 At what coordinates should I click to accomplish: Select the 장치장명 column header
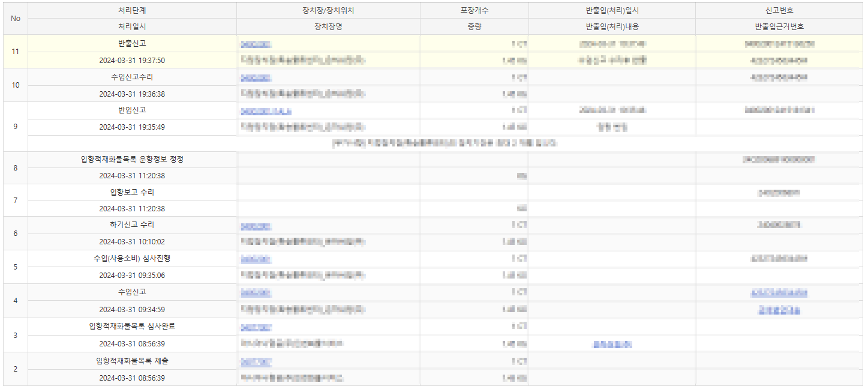click(328, 26)
